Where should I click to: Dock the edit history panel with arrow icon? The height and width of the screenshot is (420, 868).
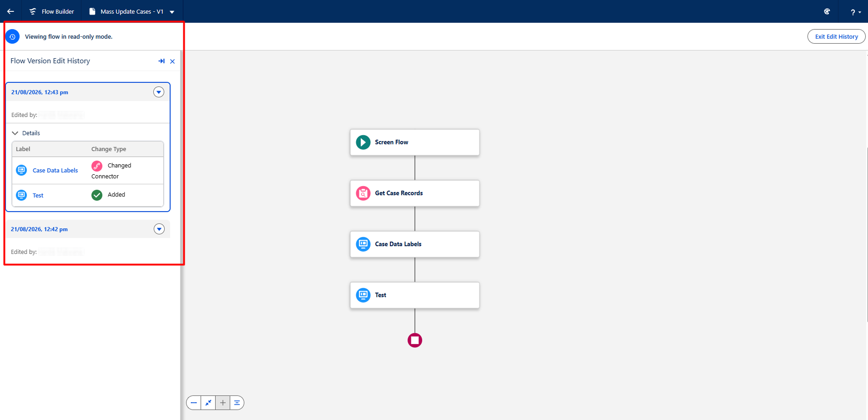pos(161,61)
